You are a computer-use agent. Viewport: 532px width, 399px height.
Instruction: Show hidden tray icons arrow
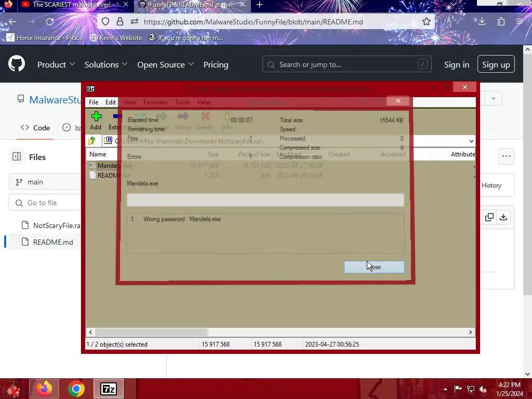(x=445, y=389)
